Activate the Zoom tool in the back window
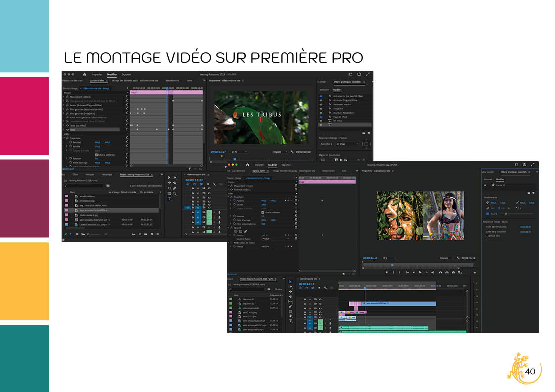The width and height of the screenshot is (555, 392). tap(175, 194)
